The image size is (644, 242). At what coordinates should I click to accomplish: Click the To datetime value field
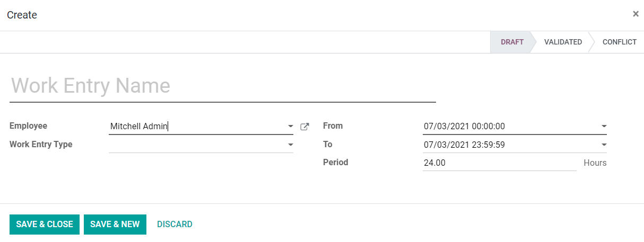[x=509, y=145]
